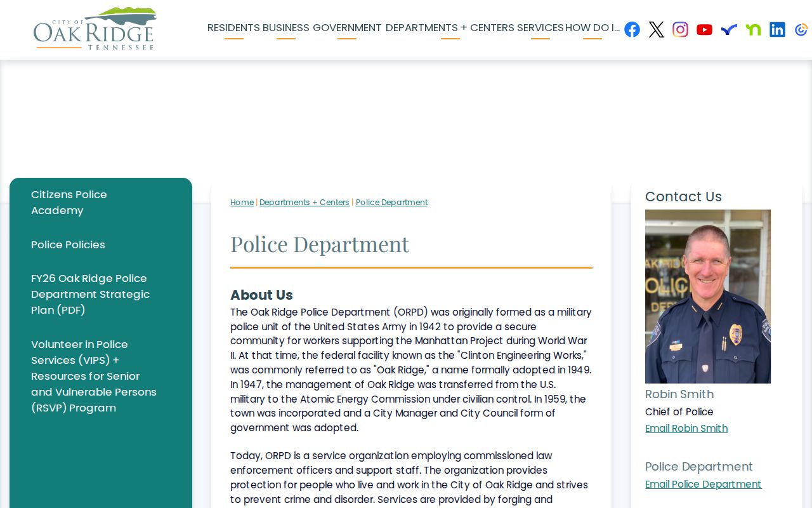This screenshot has height=508, width=812.
Task: Open the How Do I... menu
Action: tap(593, 28)
